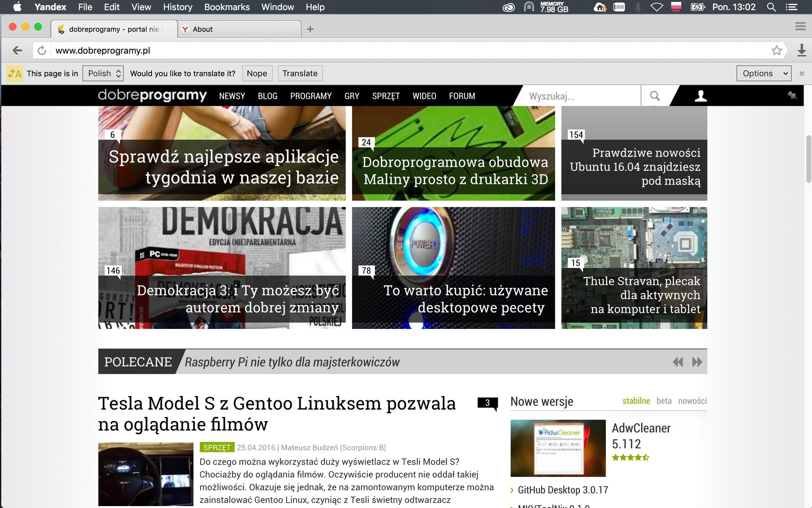Open WIDEO section in site navigation
The width and height of the screenshot is (812, 508).
click(x=424, y=96)
